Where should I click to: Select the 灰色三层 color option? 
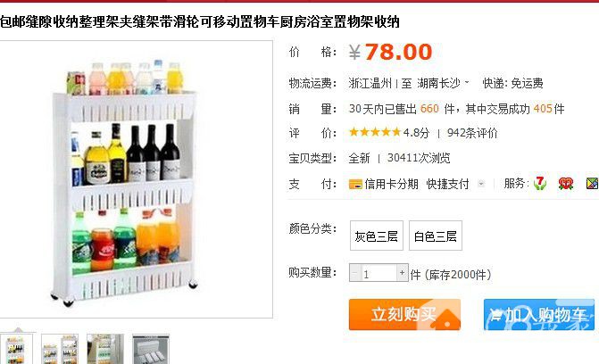(x=377, y=236)
